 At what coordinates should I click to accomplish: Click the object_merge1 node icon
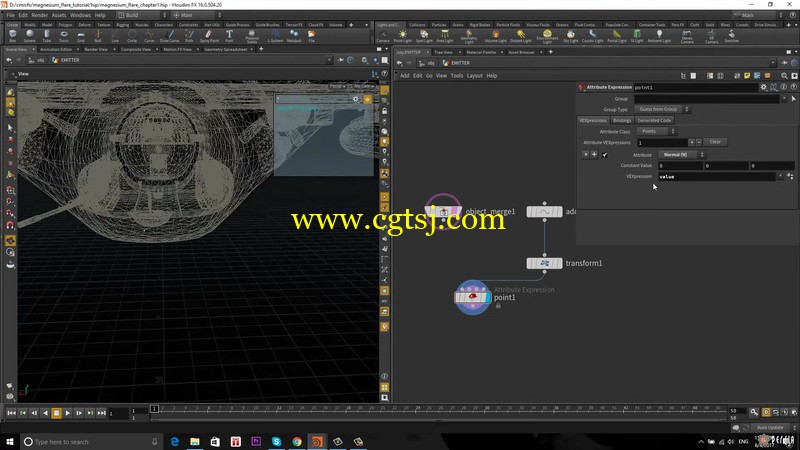click(443, 211)
